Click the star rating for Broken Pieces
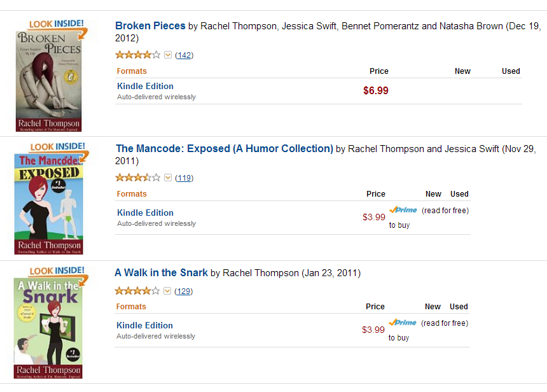The image size is (547, 392). pos(137,55)
